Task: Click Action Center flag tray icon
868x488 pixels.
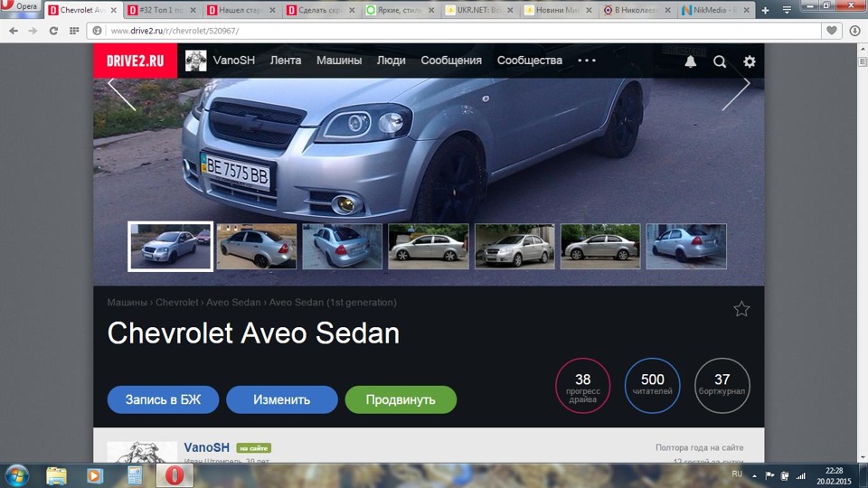Action: (769, 476)
